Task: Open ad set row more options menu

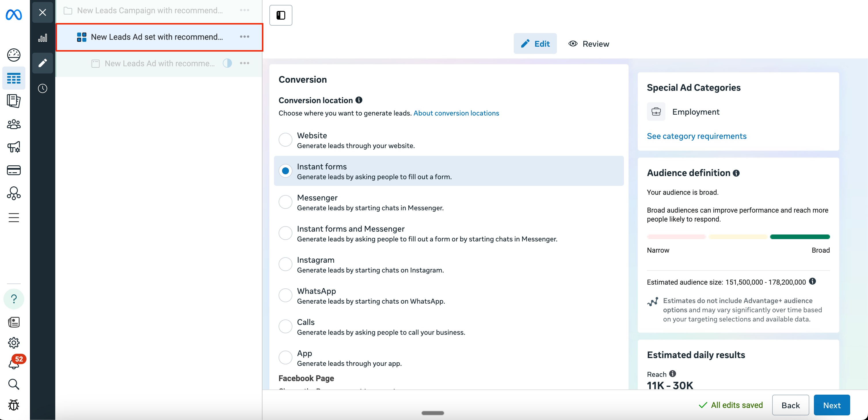Action: [245, 37]
